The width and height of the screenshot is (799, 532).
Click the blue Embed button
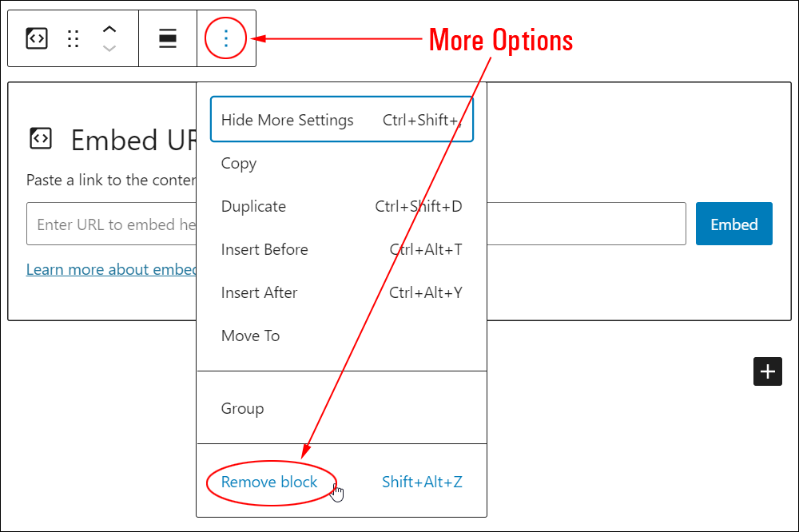point(733,224)
